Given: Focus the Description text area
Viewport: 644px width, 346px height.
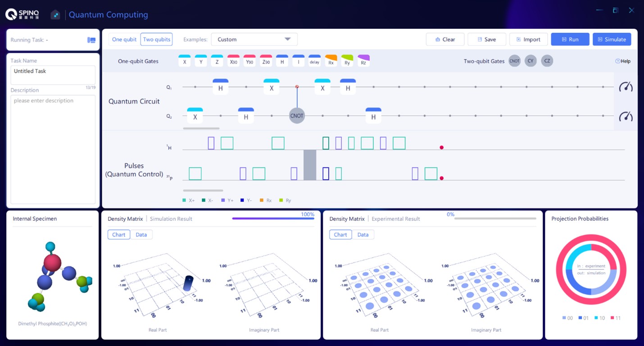Looking at the screenshot, I should (x=53, y=149).
